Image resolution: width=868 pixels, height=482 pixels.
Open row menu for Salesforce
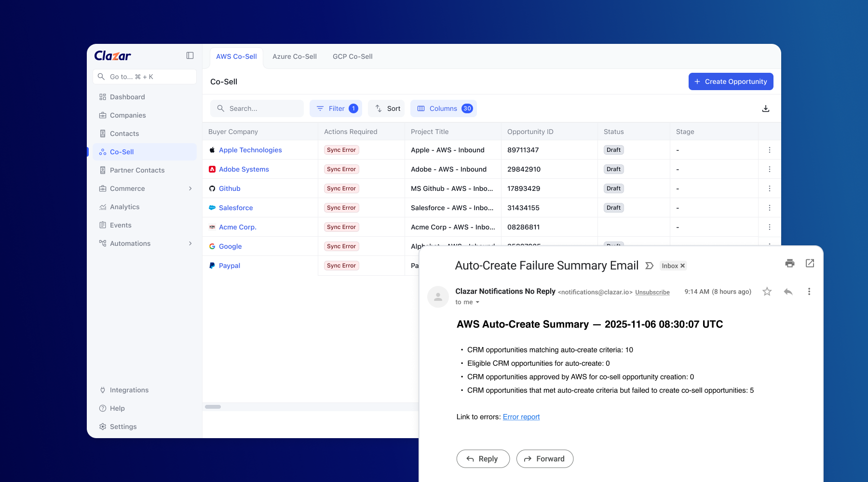(x=770, y=208)
